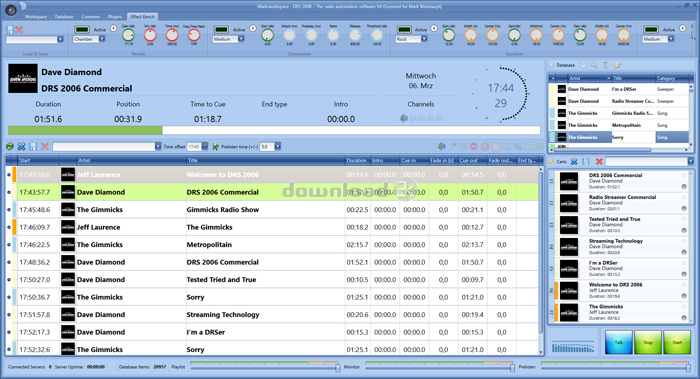Screen dimensions: 700x379
Task: Toggle the Reverb Active switch
Action: 82,29
